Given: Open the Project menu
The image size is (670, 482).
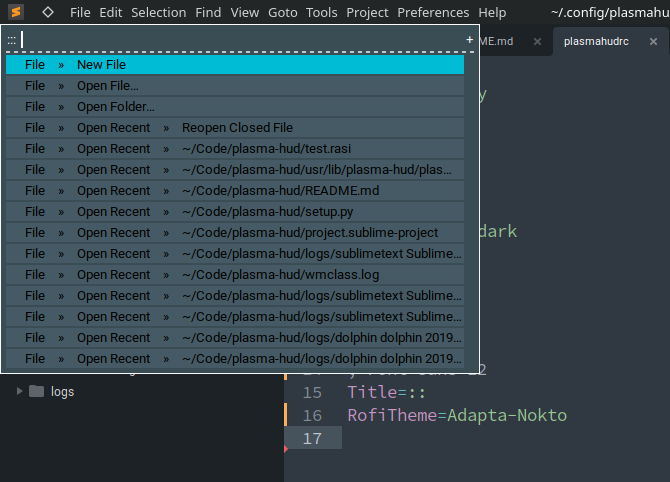Looking at the screenshot, I should pos(367,12).
